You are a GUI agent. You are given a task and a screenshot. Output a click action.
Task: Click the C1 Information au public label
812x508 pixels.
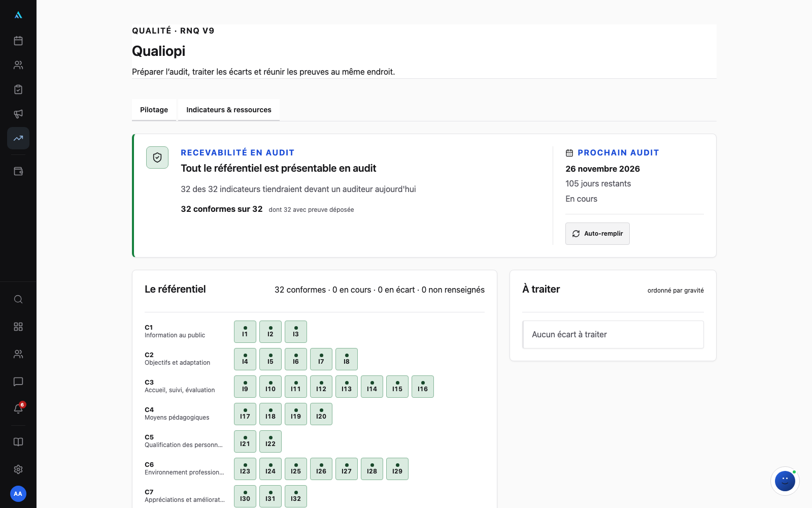pyautogui.click(x=175, y=331)
